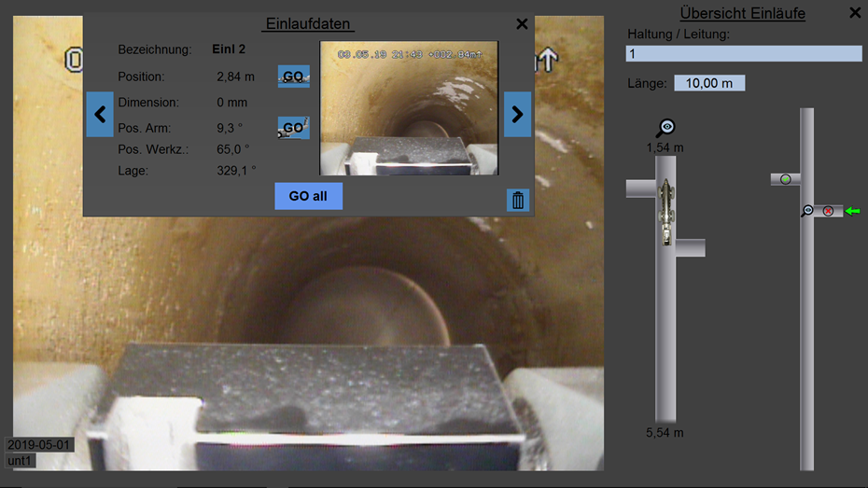868x488 pixels.
Task: Open the inlet preview thumbnail image
Action: click(409, 107)
